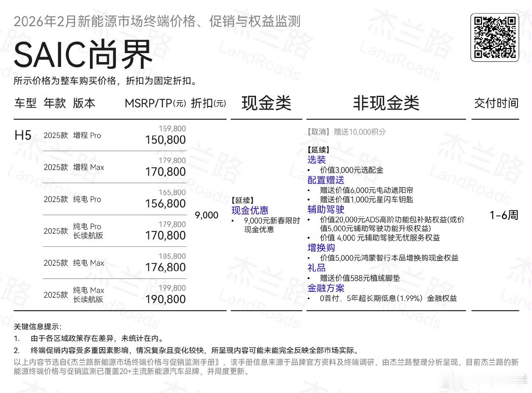
Task: Click the 199,800 MSRP value
Action: coord(172,288)
